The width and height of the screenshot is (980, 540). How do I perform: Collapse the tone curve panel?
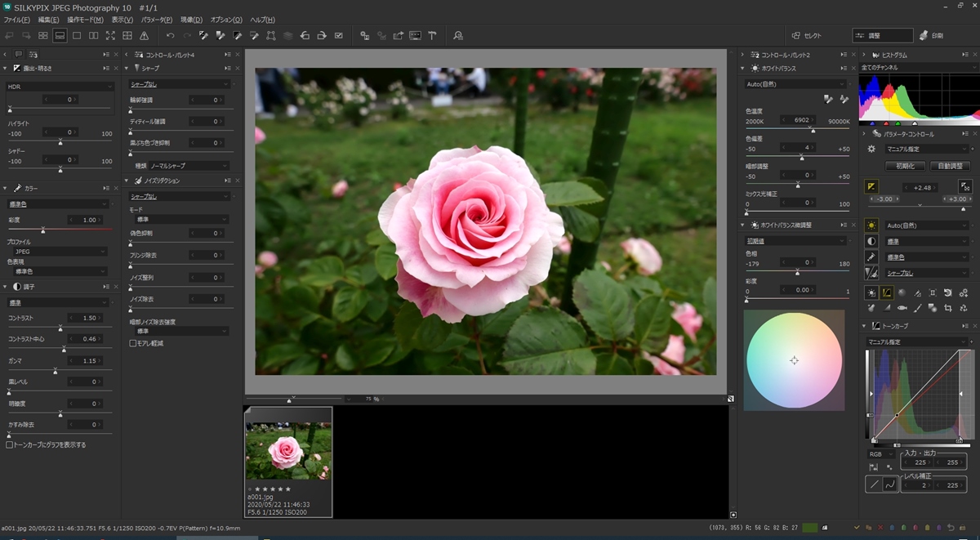pyautogui.click(x=866, y=327)
